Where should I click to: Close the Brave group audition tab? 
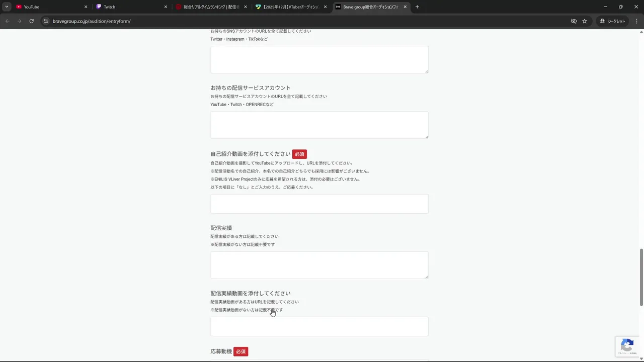[x=405, y=7]
